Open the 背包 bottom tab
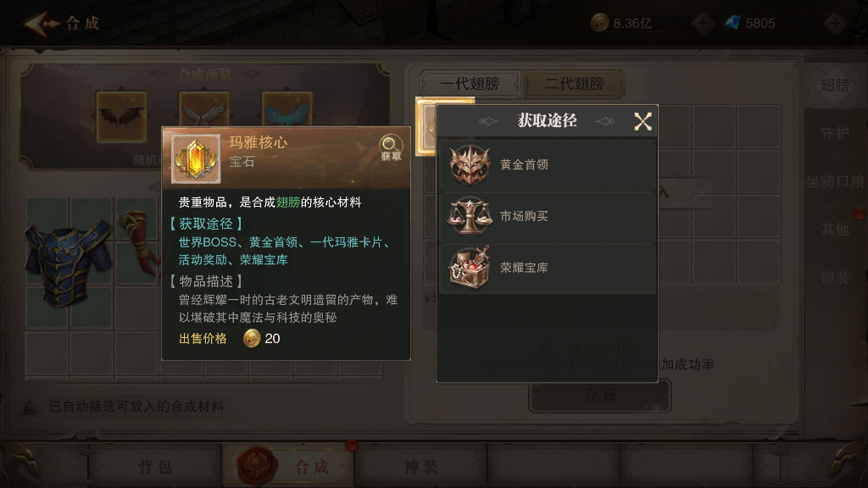This screenshot has width=868, height=488. (155, 467)
